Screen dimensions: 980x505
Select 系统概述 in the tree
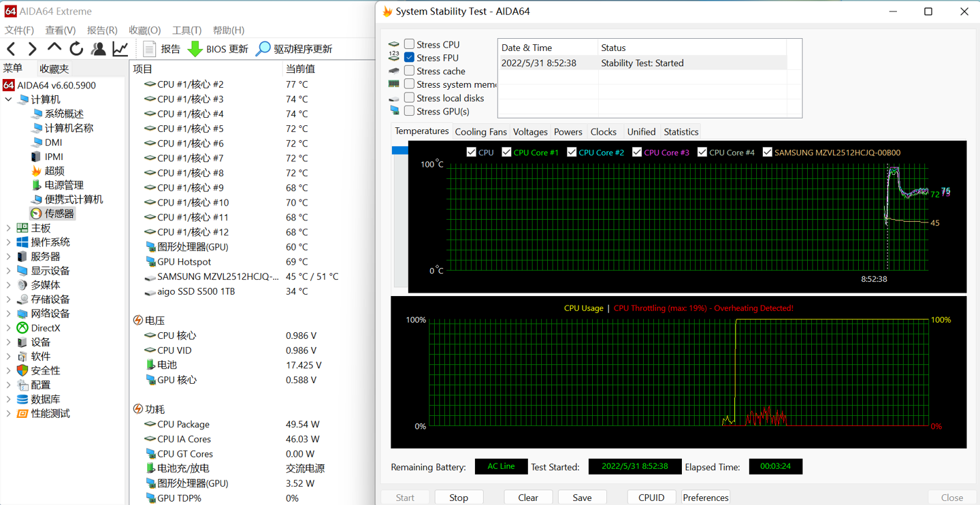[58, 114]
